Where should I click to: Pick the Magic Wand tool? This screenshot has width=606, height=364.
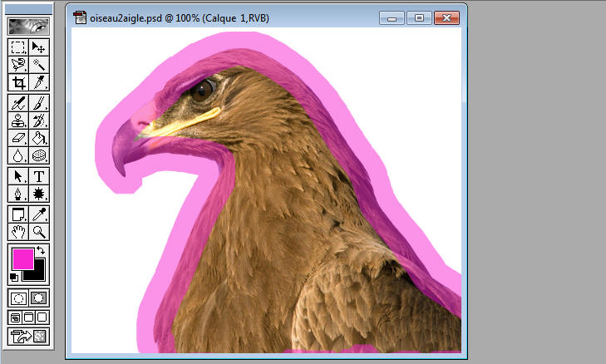pyautogui.click(x=38, y=65)
